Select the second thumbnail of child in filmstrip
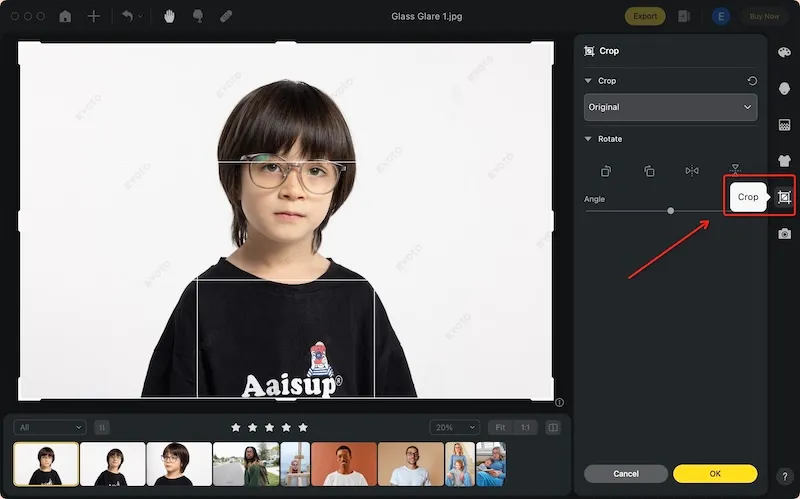 (112, 464)
